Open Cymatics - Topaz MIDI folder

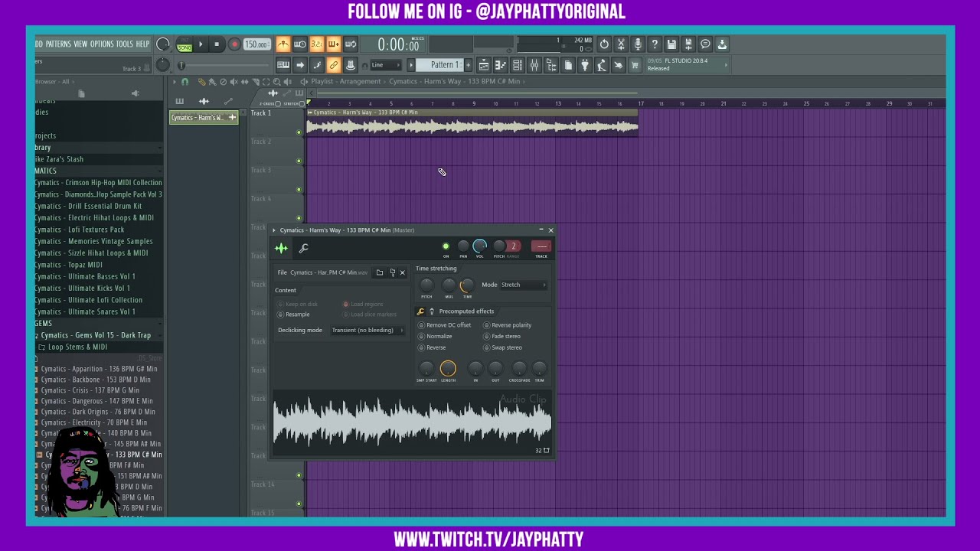pos(68,265)
